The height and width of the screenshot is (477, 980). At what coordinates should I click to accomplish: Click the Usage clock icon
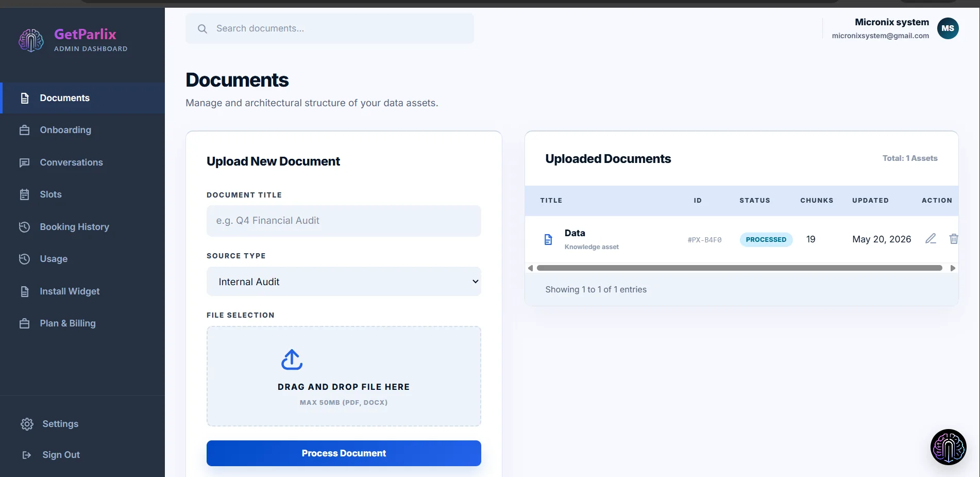[x=24, y=259]
